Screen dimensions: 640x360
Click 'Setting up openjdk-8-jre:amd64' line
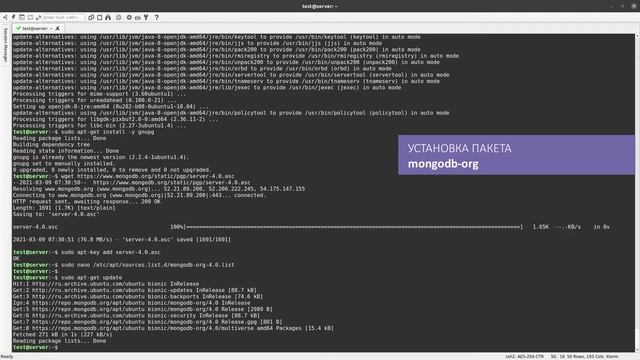tap(111, 107)
